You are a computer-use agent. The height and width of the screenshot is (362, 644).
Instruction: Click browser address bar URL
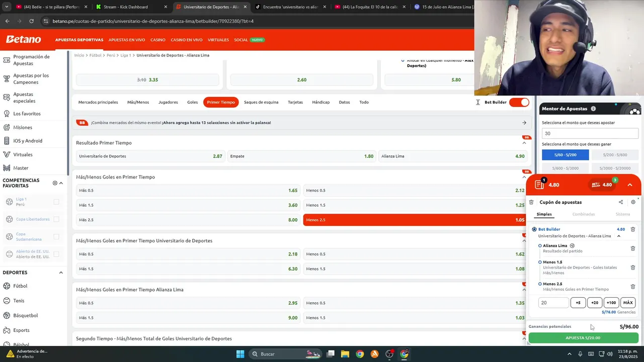(153, 21)
